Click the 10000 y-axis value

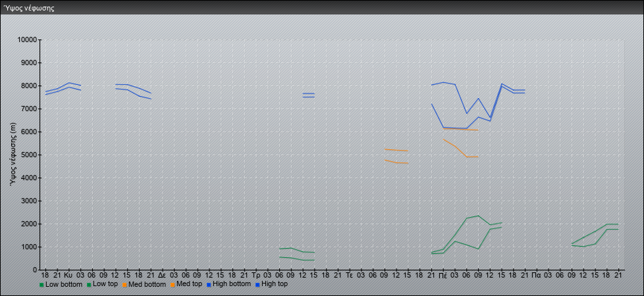tap(28, 40)
